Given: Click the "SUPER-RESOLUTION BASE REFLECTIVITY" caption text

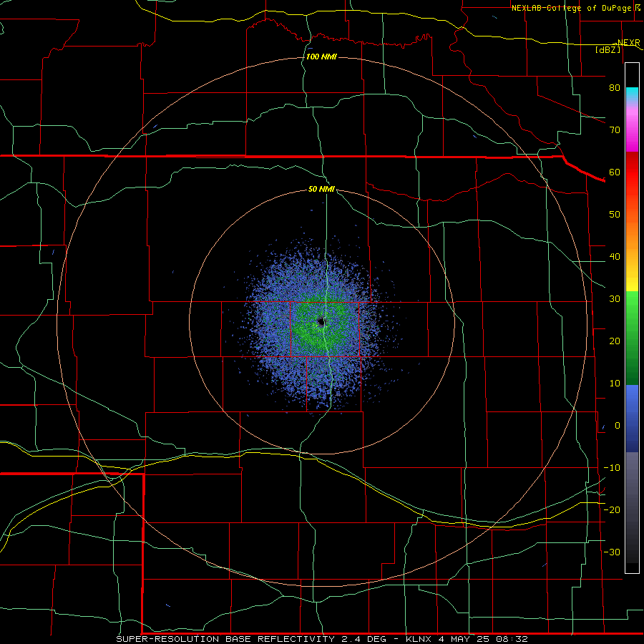Looking at the screenshot, I should [x=225, y=639].
